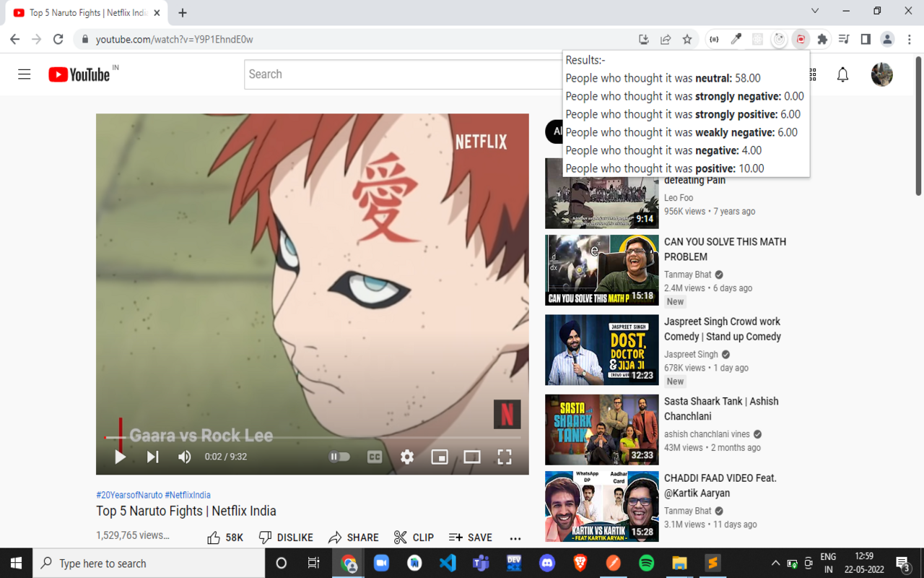The image size is (924, 578).
Task: Open the #NetflixIndia hashtag link
Action: [188, 495]
